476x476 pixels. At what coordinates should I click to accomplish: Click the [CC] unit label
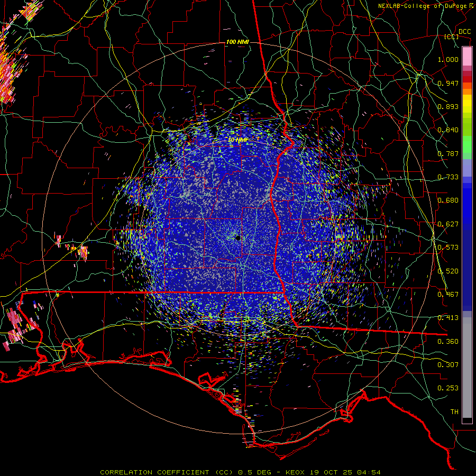click(x=452, y=36)
